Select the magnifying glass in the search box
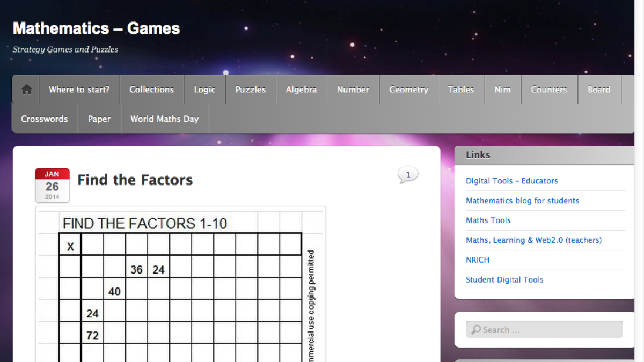This screenshot has width=644, height=362. point(475,329)
